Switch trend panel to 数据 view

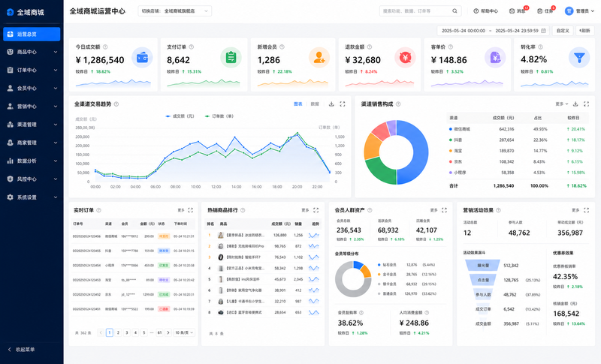pos(315,104)
